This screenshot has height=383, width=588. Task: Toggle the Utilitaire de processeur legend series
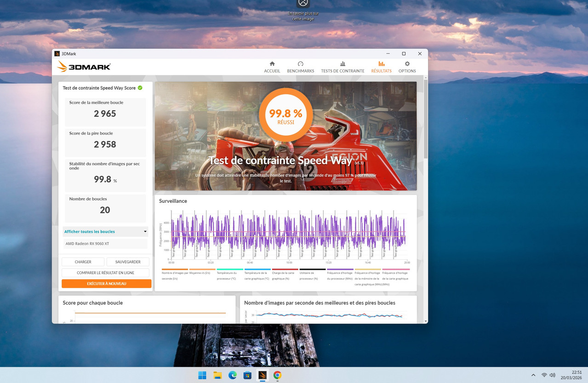click(313, 275)
